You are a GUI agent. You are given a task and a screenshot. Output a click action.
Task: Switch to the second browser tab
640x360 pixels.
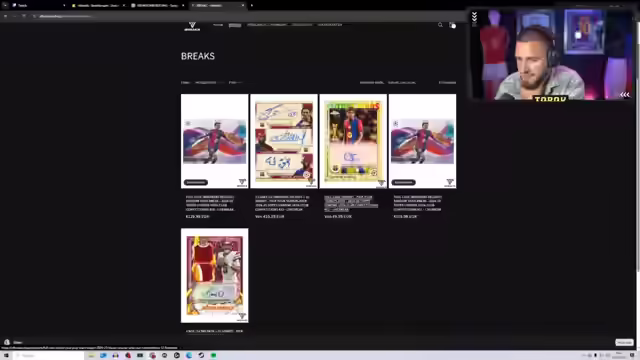click(98, 5)
